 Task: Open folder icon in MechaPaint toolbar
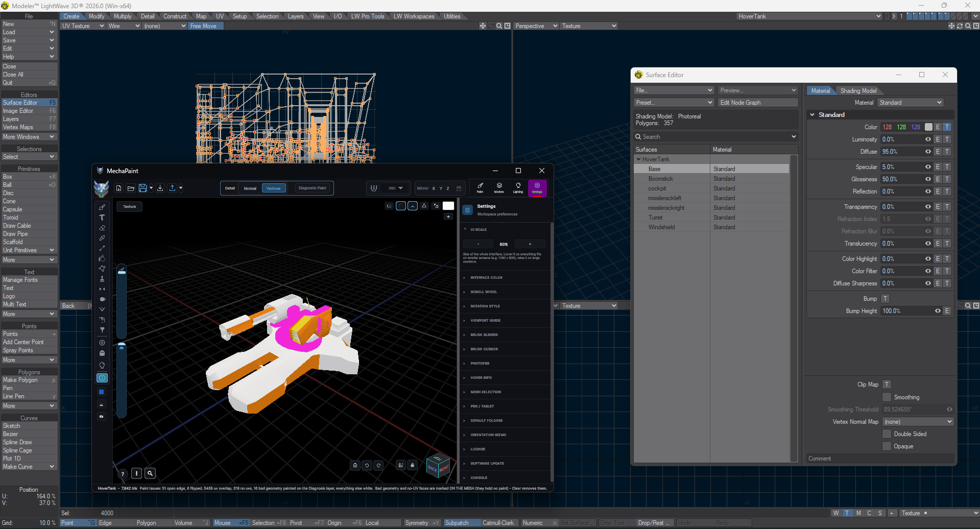pyautogui.click(x=131, y=188)
